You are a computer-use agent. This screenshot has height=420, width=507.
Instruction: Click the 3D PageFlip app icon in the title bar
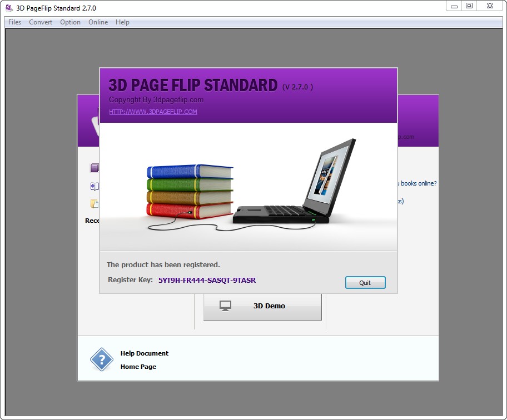tap(9, 8)
